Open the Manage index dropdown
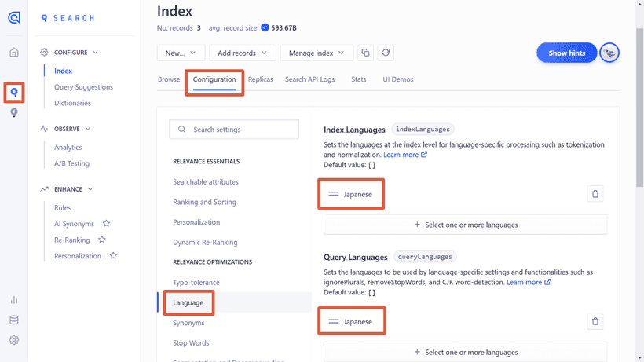Image resolution: width=644 pixels, height=362 pixels. click(317, 53)
